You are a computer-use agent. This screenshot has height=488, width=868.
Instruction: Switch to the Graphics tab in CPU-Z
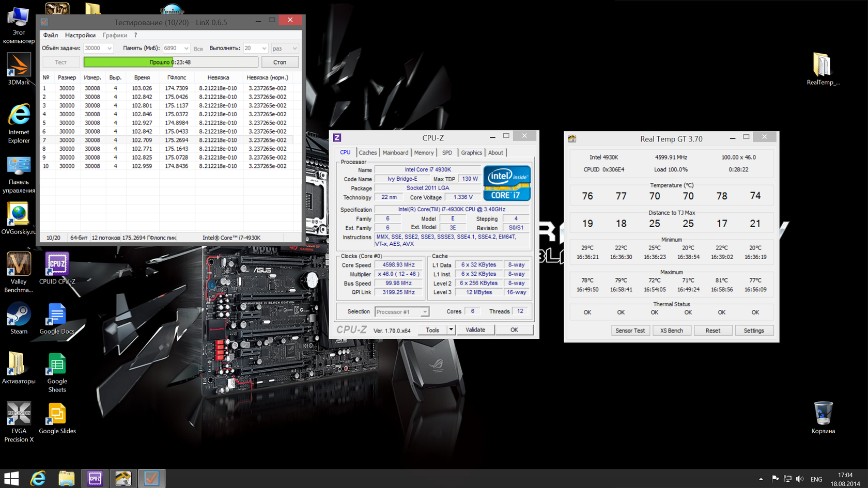point(472,152)
